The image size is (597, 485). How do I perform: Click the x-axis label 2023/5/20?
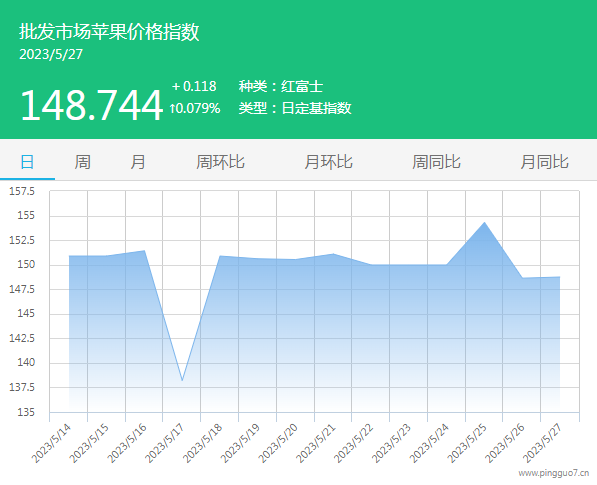(x=278, y=443)
